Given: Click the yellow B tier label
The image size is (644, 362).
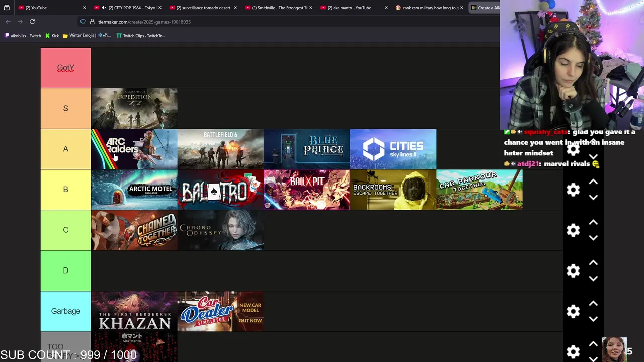Looking at the screenshot, I should (x=66, y=190).
